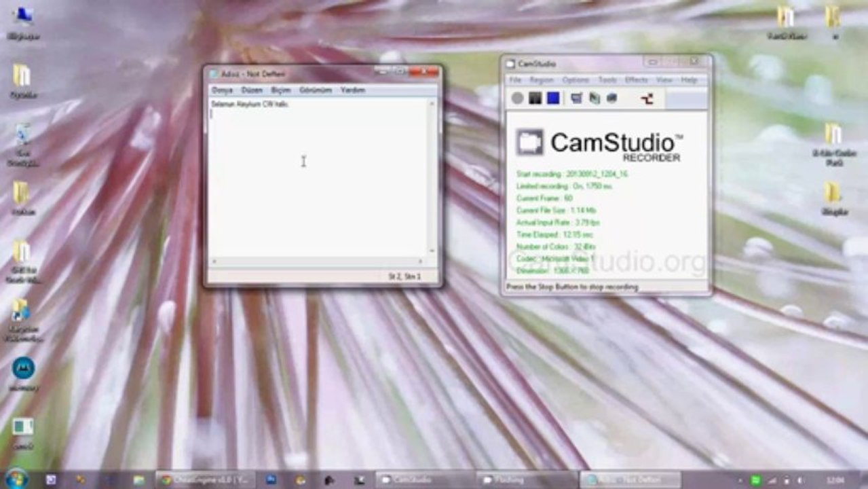Open the File menu in CamStudio
This screenshot has width=868, height=489.
(516, 80)
